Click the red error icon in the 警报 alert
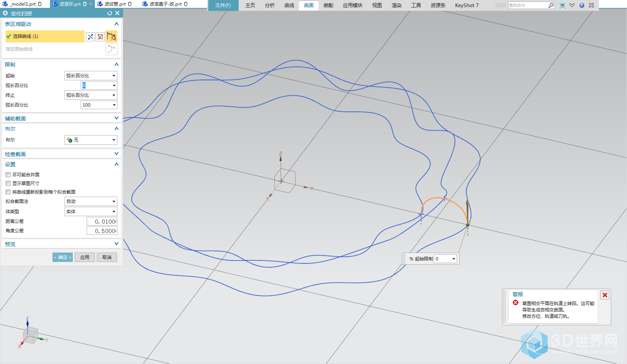Viewport: 627px width, 364px height. (x=516, y=302)
